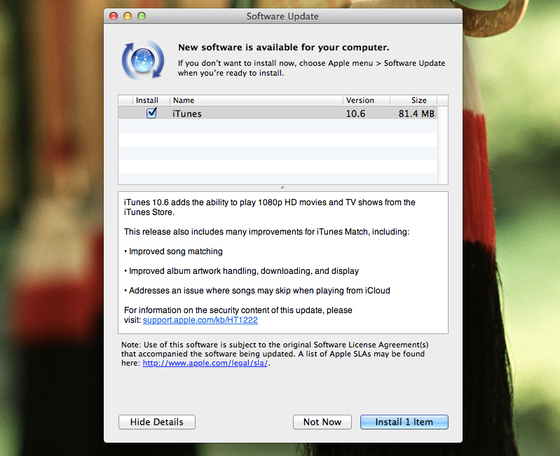
Task: Click the Not Now button
Action: click(x=322, y=422)
